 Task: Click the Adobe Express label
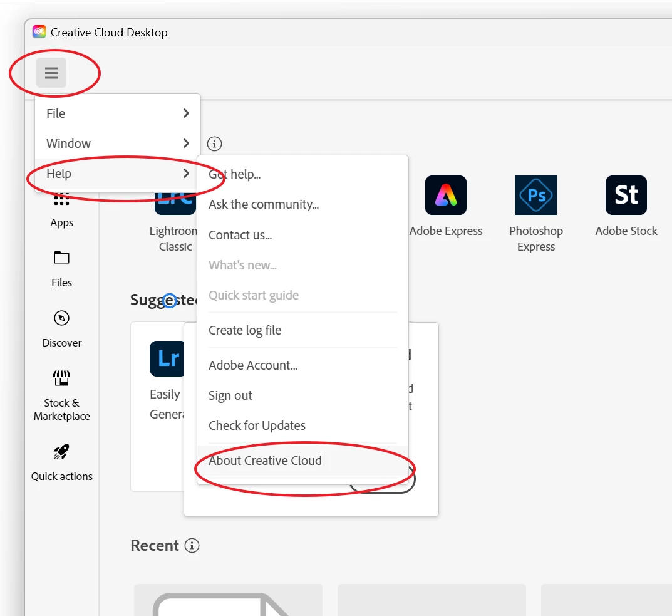tap(446, 231)
